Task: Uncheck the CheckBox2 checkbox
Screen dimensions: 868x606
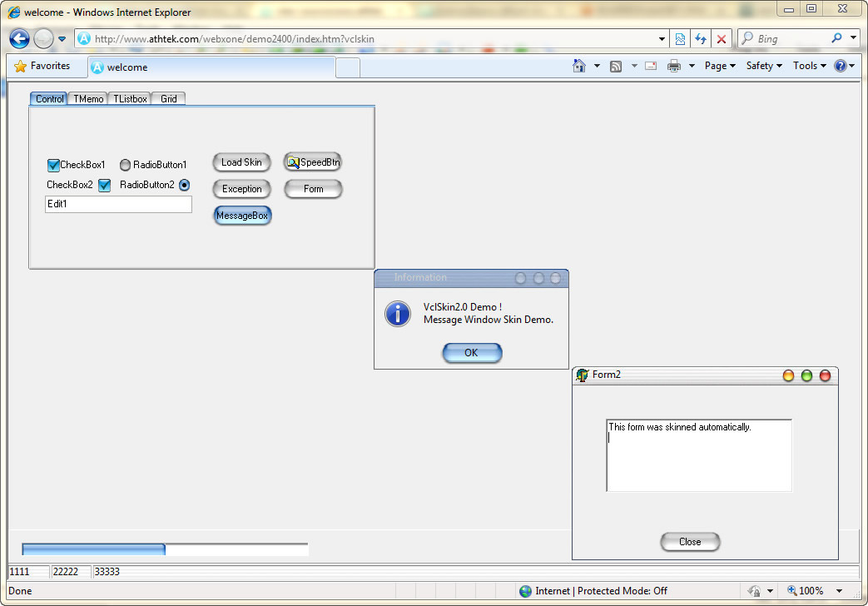Action: tap(104, 185)
